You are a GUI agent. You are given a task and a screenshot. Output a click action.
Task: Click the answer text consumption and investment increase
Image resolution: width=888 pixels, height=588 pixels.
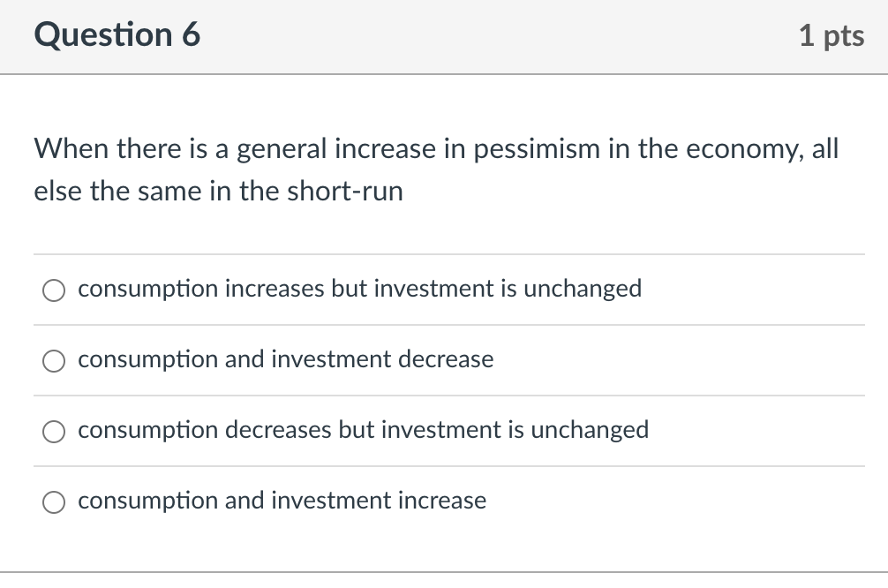click(x=282, y=501)
